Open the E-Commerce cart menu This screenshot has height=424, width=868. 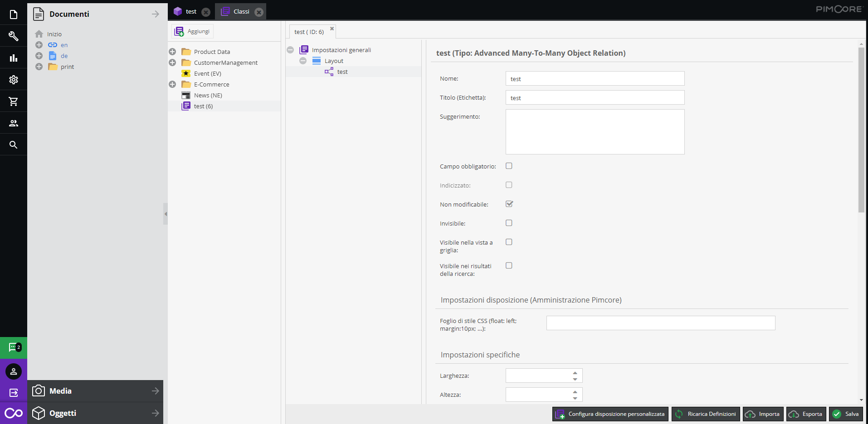pos(14,101)
